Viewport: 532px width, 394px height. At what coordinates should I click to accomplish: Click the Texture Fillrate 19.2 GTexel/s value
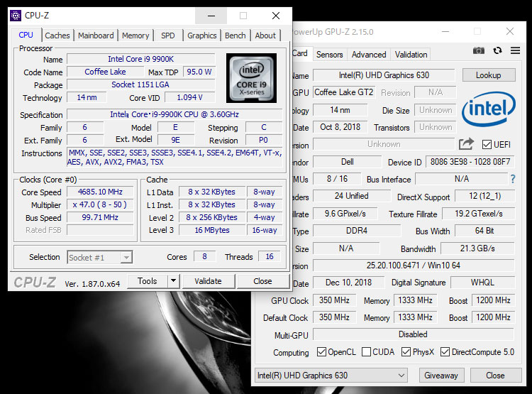[478, 213]
